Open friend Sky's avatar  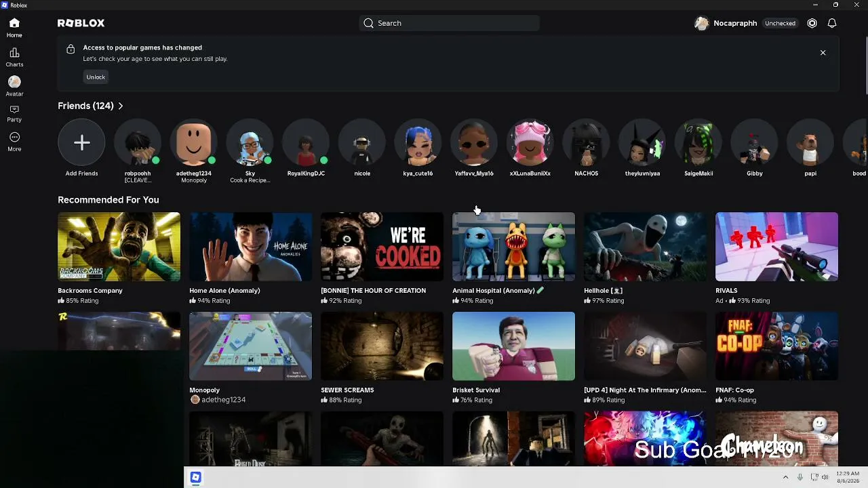tap(250, 142)
